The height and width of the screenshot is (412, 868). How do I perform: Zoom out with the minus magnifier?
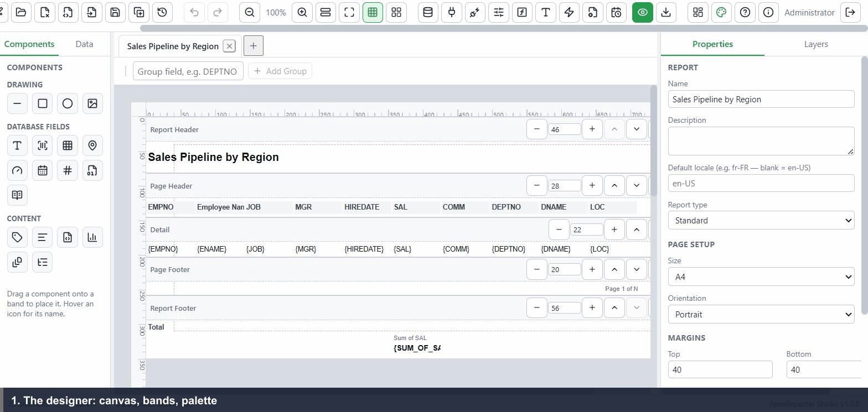click(x=250, y=12)
